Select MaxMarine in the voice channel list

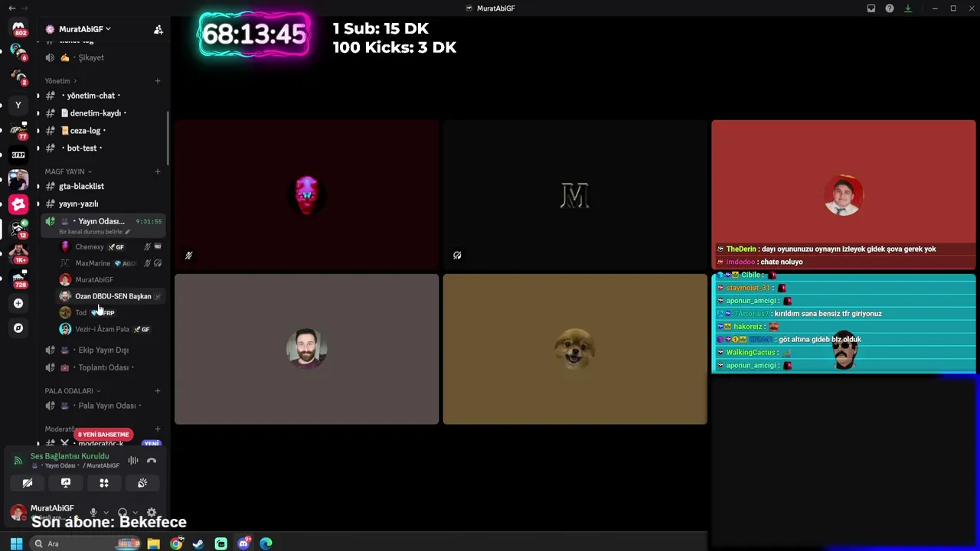pos(110,263)
